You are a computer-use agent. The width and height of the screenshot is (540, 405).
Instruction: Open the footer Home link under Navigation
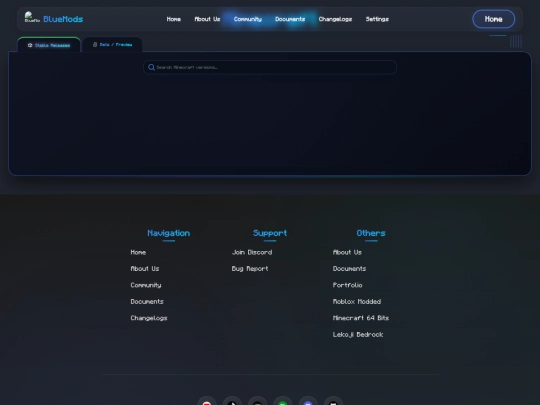pyautogui.click(x=138, y=252)
